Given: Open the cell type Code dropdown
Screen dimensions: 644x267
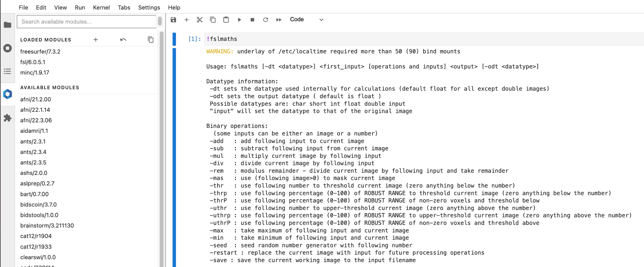Looking at the screenshot, I should click(306, 20).
